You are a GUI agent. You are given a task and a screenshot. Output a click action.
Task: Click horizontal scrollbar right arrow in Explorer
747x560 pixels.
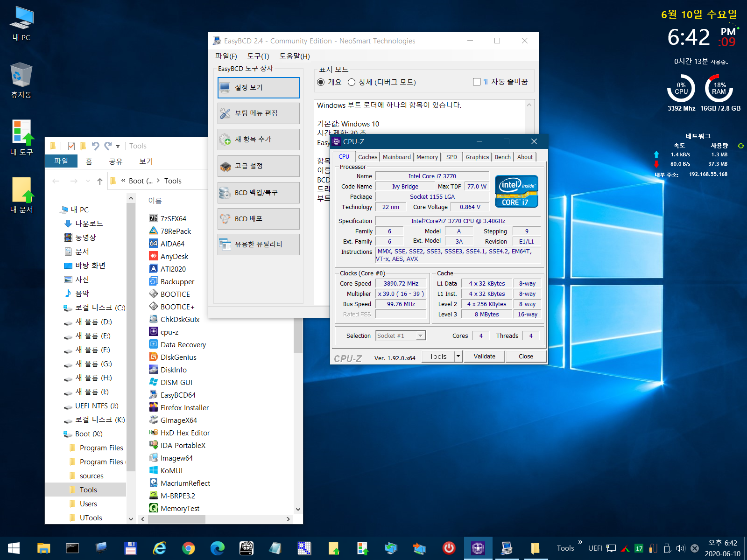(x=288, y=519)
